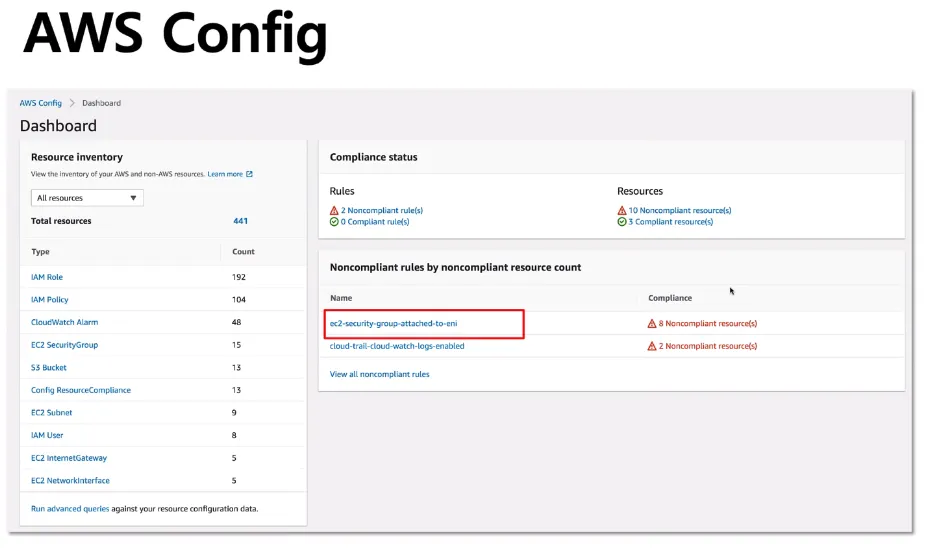Open the Learn more link
Screen dimensions: 934x551
(x=225, y=174)
